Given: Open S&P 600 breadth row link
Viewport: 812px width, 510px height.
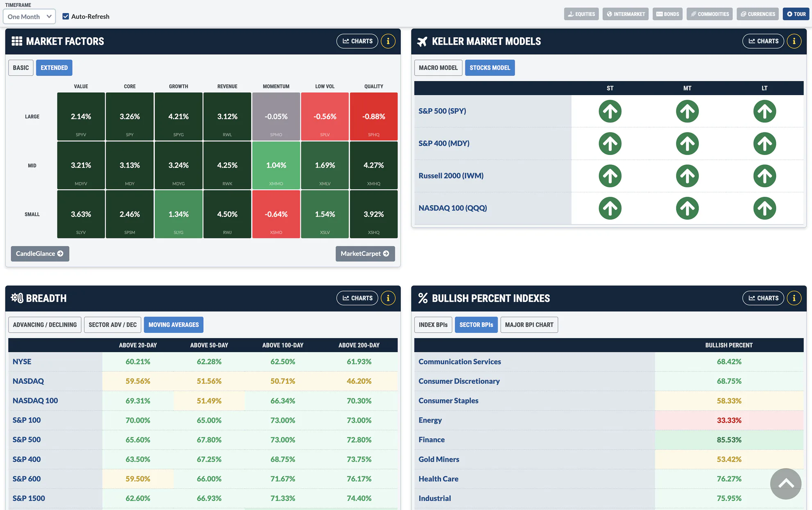Looking at the screenshot, I should tap(27, 479).
